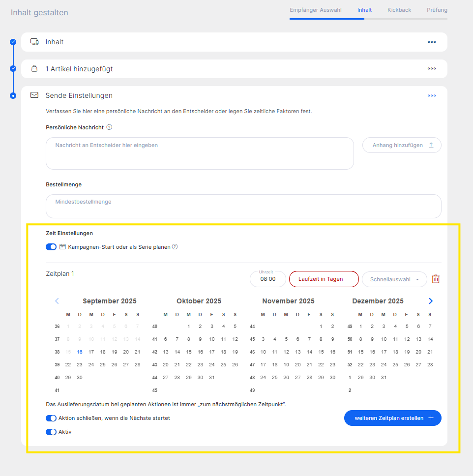Go to previous months with left arrow
Image resolution: width=473 pixels, height=476 pixels.
(57, 301)
